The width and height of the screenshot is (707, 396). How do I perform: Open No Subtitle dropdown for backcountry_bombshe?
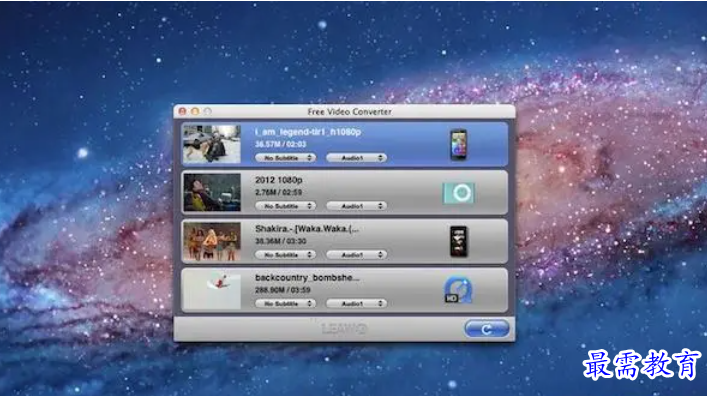click(285, 304)
